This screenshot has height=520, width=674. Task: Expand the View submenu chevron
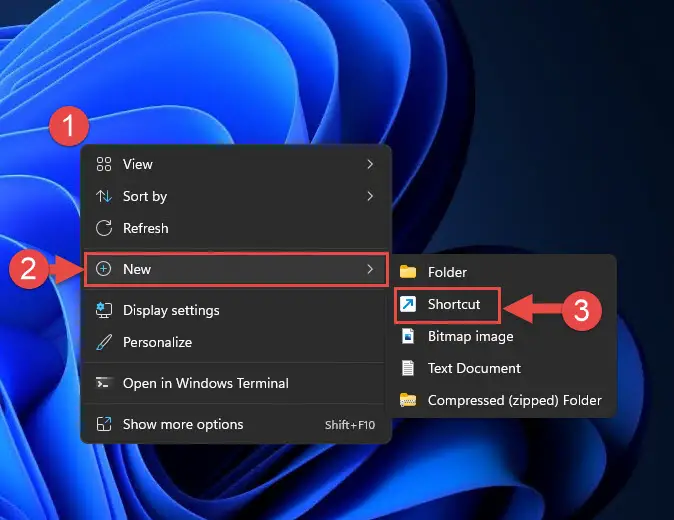pyautogui.click(x=370, y=164)
